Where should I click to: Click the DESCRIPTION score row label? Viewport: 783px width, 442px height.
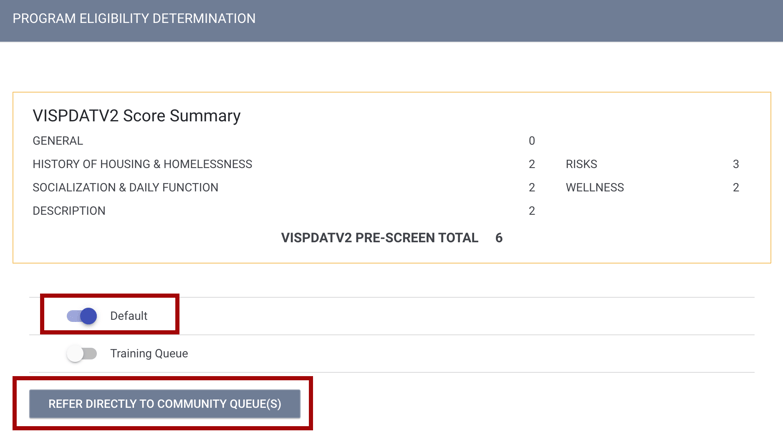pyautogui.click(x=69, y=211)
